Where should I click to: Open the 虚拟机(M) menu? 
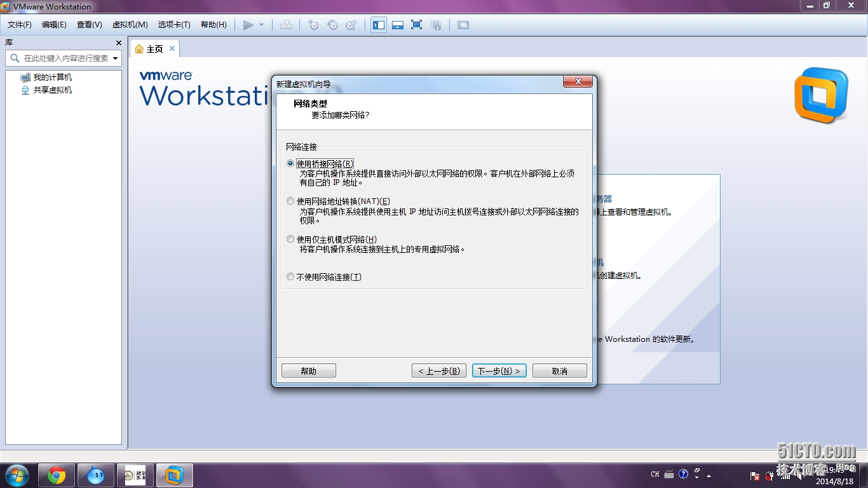(130, 25)
